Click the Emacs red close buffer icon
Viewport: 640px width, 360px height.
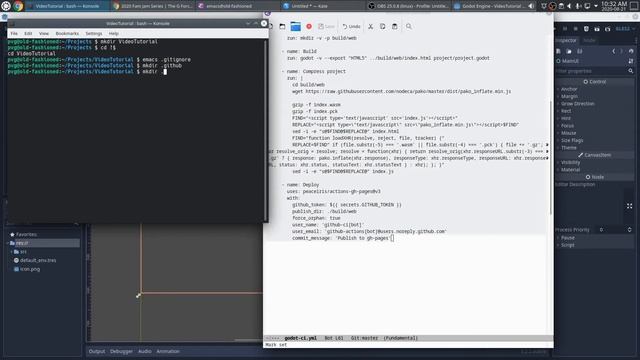309,27
